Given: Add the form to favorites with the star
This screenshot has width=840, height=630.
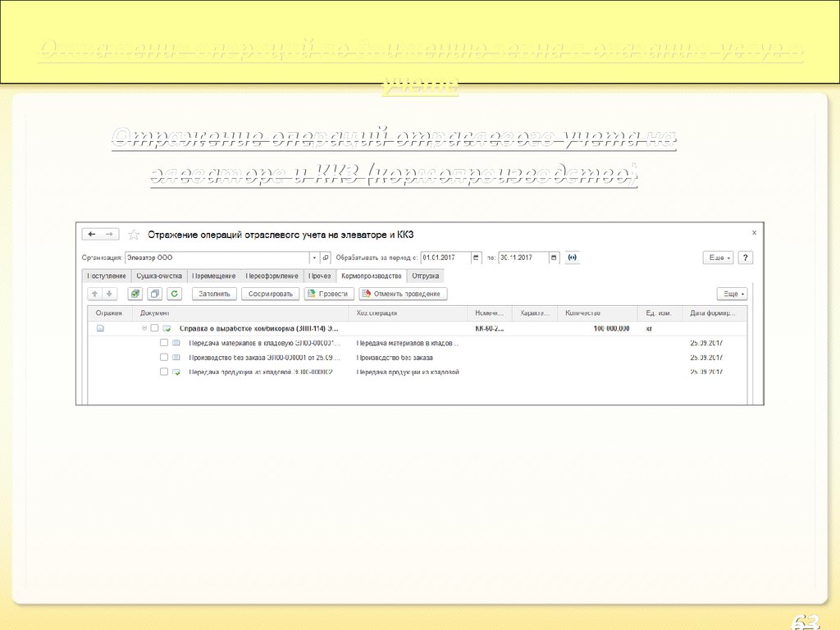Looking at the screenshot, I should pos(134,235).
